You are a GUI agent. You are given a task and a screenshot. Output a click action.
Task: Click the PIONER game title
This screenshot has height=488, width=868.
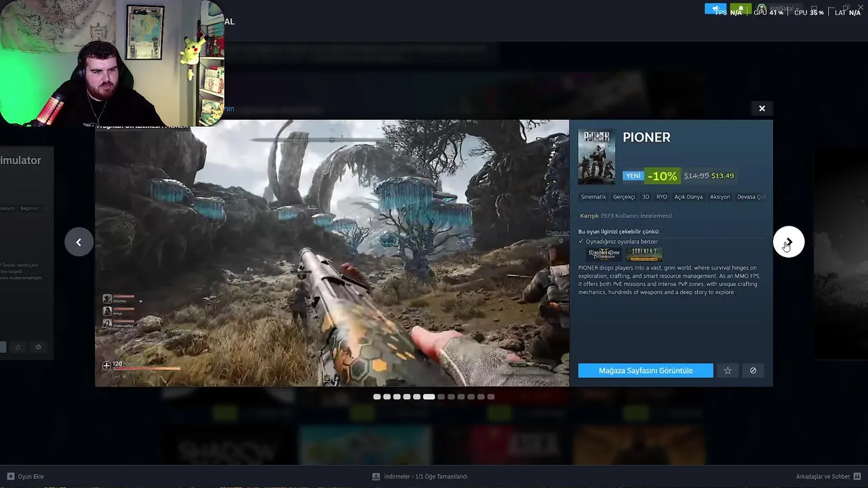point(646,138)
